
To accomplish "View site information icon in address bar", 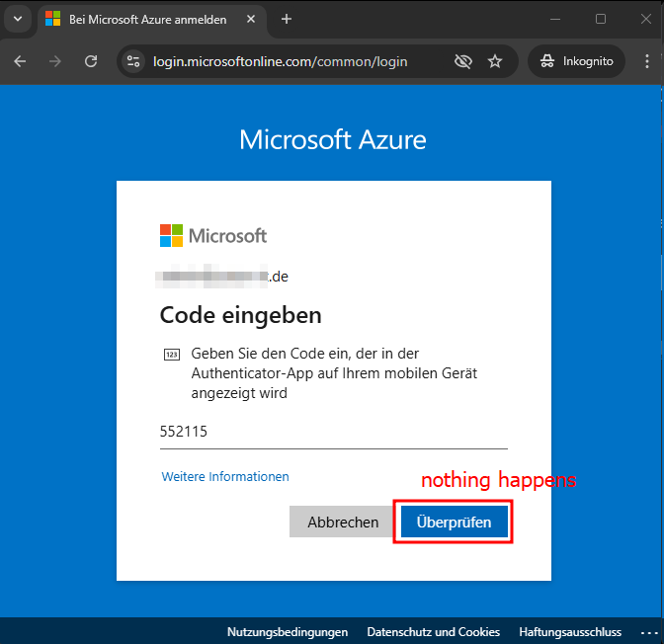I will pos(133,61).
